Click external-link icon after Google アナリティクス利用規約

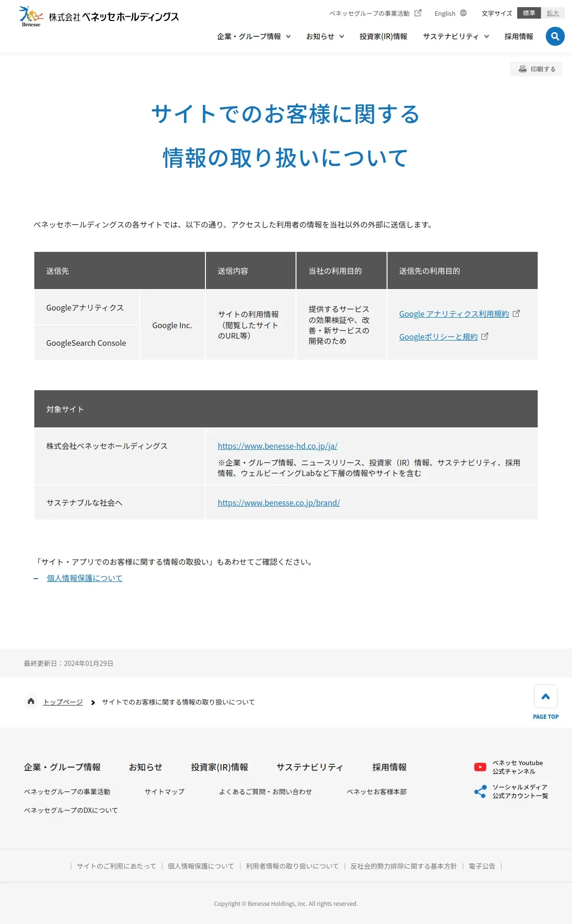point(516,313)
